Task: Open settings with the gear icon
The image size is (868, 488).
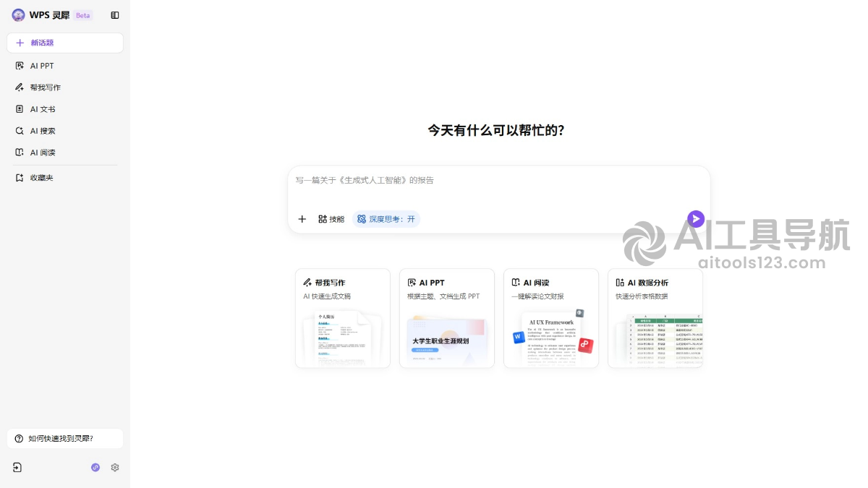Action: (115, 468)
